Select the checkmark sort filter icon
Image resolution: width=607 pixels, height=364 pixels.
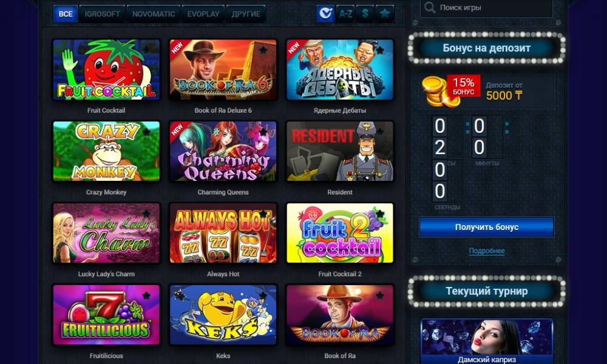coord(325,14)
